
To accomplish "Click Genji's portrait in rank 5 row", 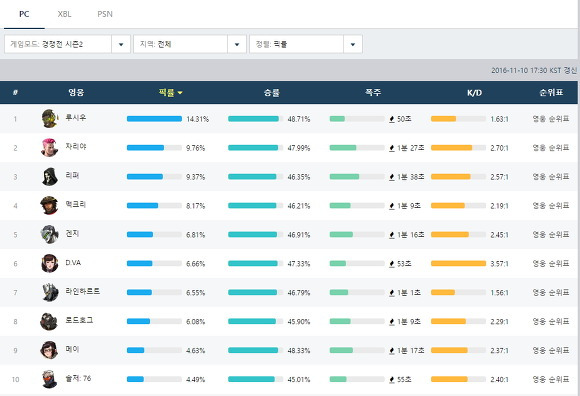I will (x=50, y=234).
